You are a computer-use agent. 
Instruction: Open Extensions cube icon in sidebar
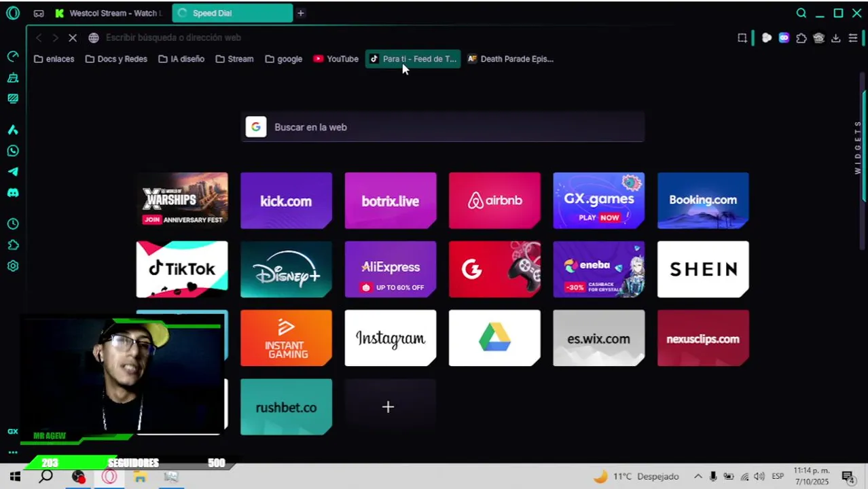tap(12, 244)
